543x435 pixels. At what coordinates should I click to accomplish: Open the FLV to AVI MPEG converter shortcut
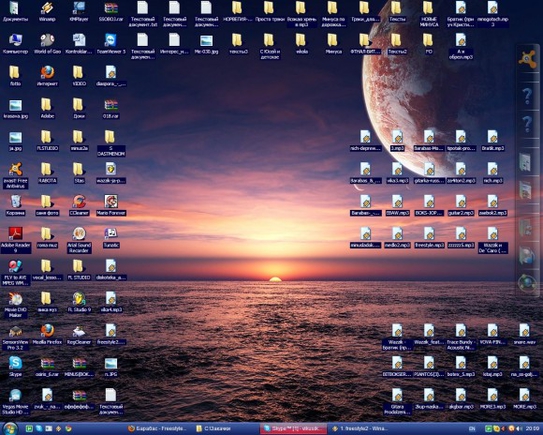15,273
